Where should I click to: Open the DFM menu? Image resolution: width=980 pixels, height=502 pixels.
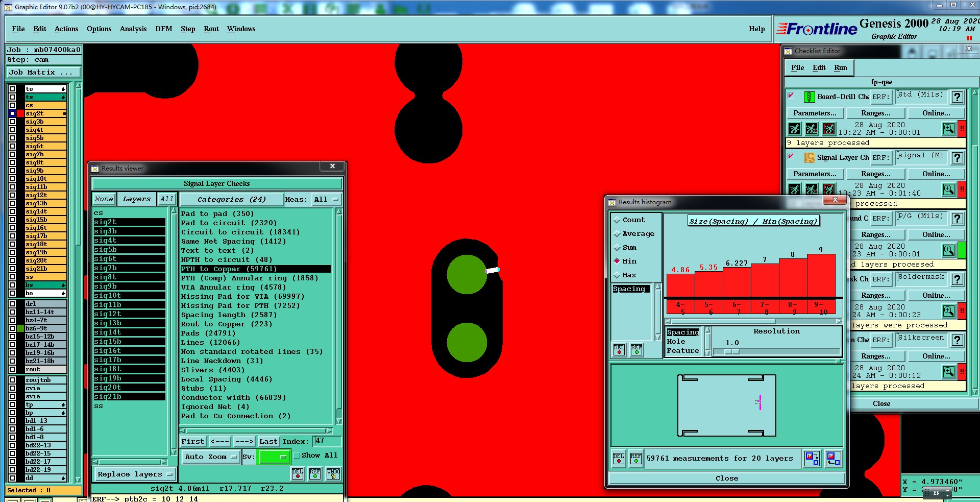tap(164, 29)
